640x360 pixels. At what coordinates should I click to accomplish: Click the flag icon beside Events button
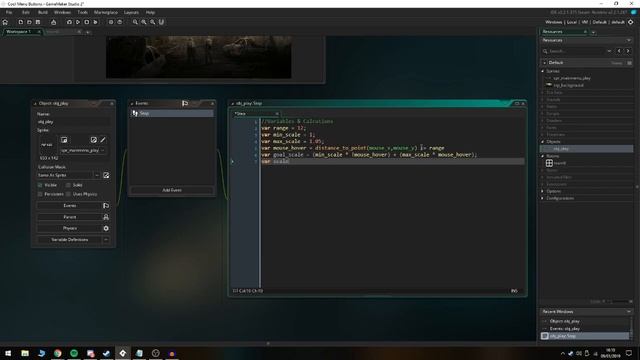pyautogui.click(x=106, y=206)
